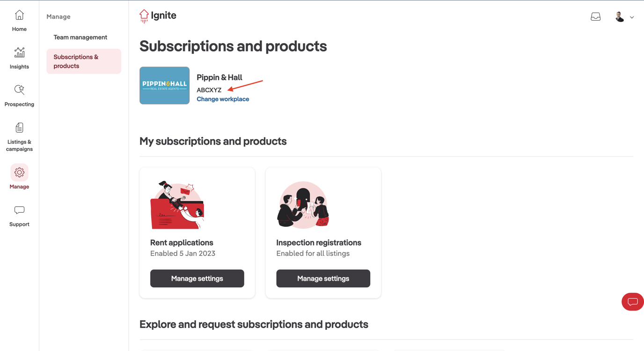Select Team management in the Manage menu
The height and width of the screenshot is (351, 644).
80,37
